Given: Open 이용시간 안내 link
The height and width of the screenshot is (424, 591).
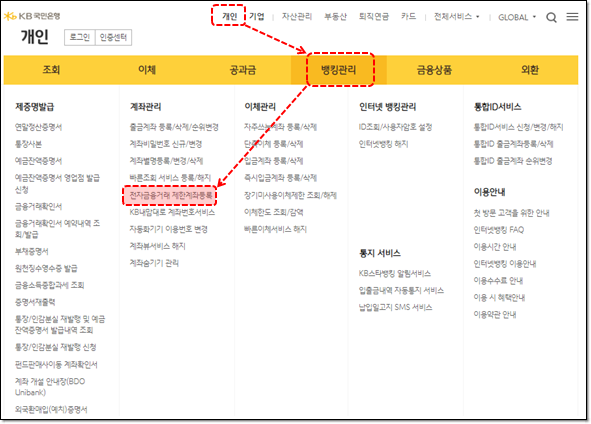Looking at the screenshot, I should (495, 247).
